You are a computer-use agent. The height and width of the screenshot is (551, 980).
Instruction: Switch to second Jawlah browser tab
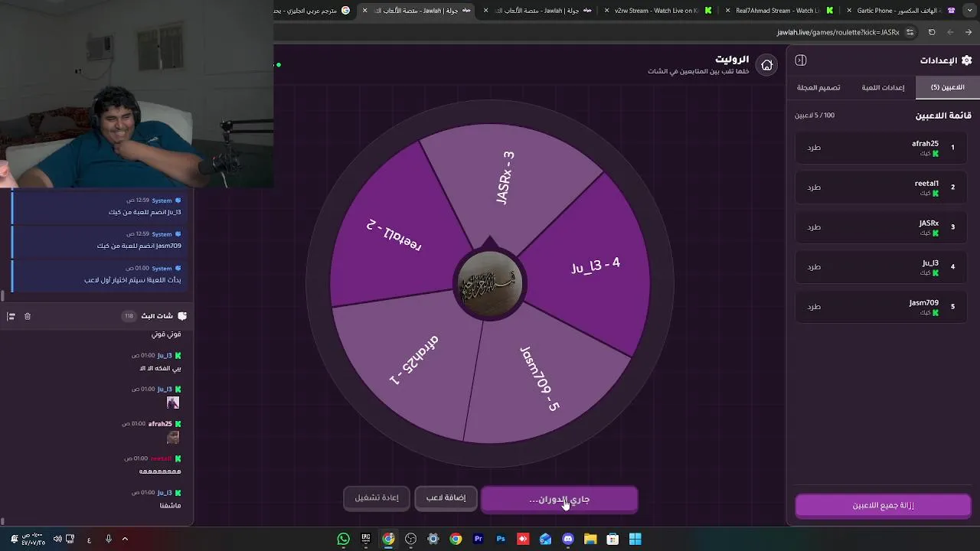(x=539, y=11)
